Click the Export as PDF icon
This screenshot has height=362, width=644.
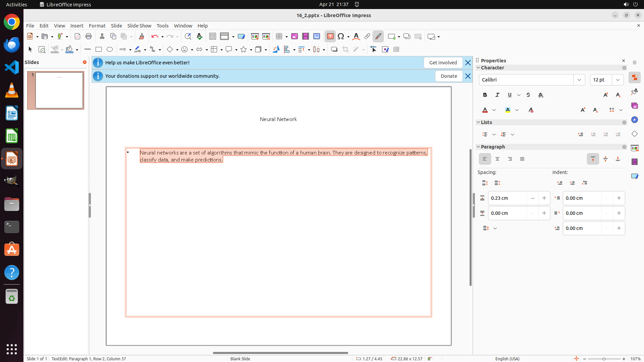[77, 37]
